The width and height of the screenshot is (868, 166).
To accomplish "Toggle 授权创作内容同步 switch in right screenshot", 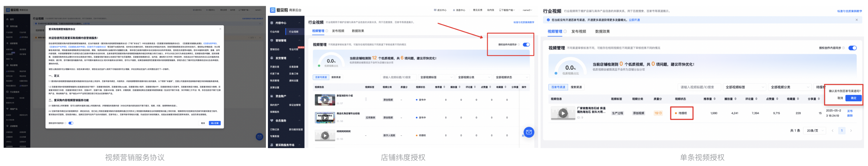I will (852, 48).
